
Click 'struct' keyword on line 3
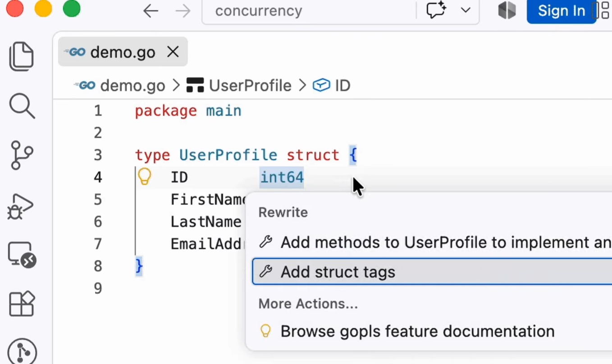coord(313,155)
